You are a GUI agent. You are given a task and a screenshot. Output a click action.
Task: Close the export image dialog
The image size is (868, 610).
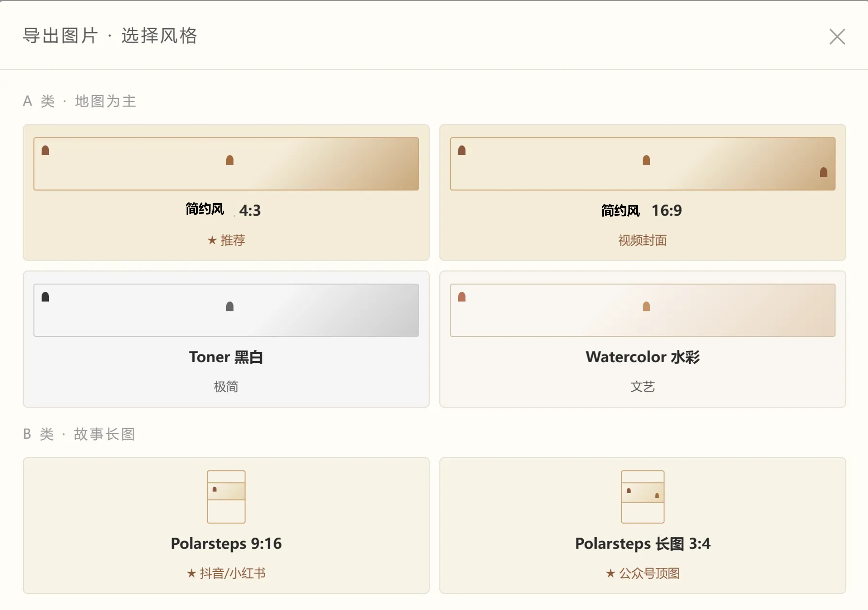pos(837,37)
